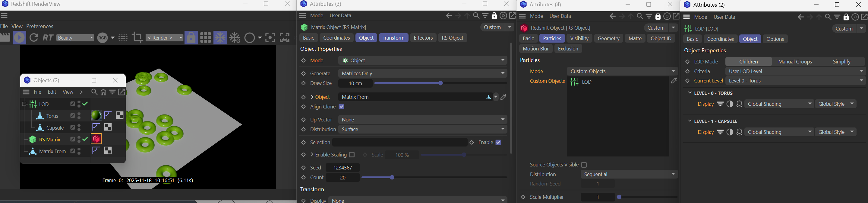This screenshot has height=203, width=868.
Task: Toggle the Align Clone checkbox
Action: click(x=342, y=107)
